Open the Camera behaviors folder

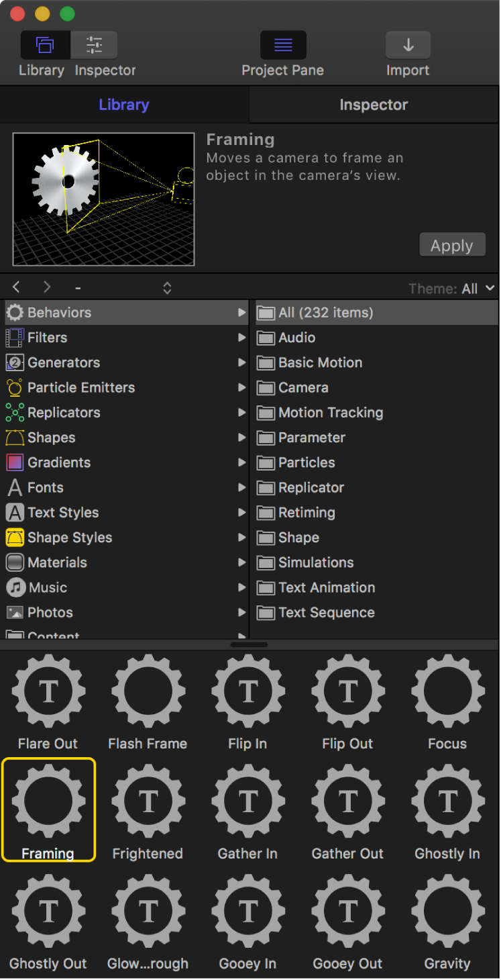303,388
